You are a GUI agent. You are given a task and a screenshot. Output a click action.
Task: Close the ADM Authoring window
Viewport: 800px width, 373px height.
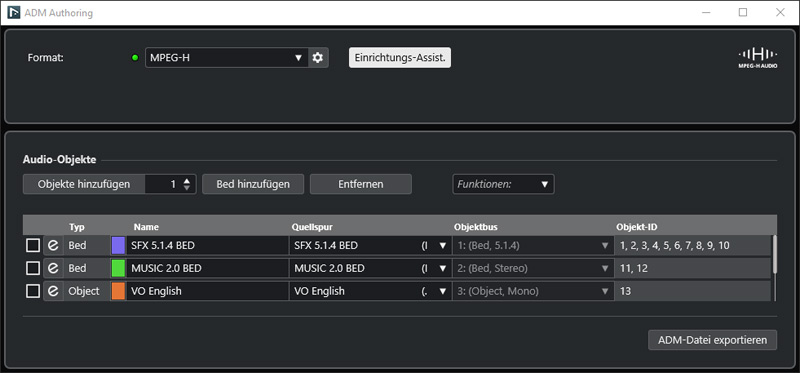[x=780, y=12]
